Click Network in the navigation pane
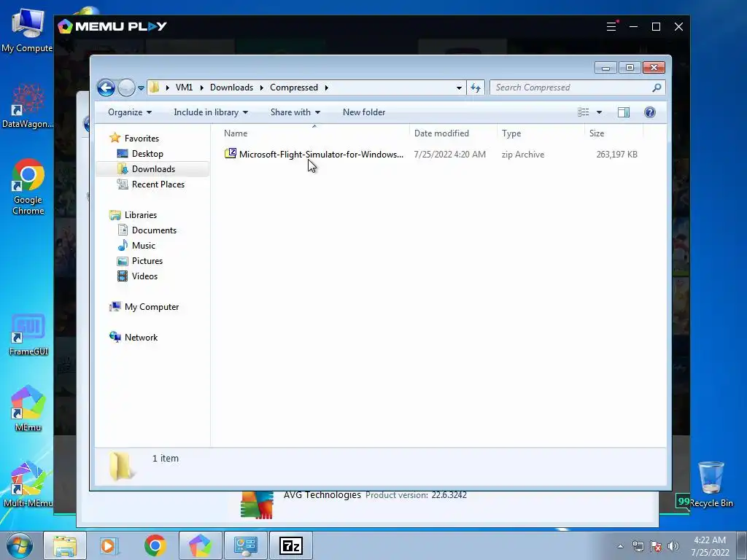Viewport: 747px width, 560px height. (141, 338)
